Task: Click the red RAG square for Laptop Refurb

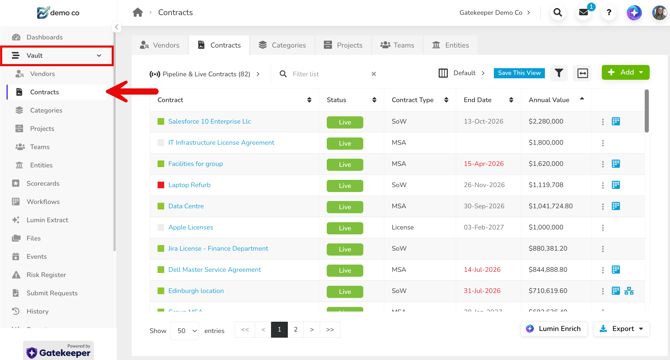Action: (161, 185)
